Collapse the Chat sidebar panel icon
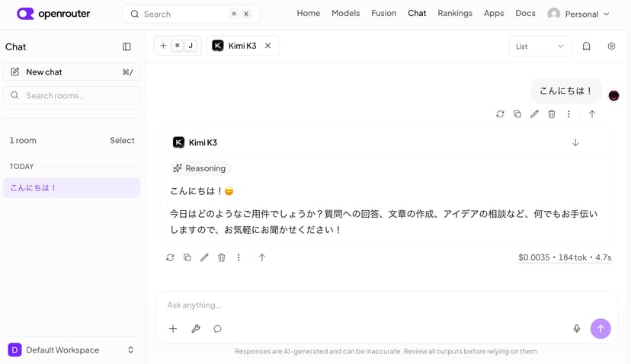The height and width of the screenshot is (364, 631). 127,46
